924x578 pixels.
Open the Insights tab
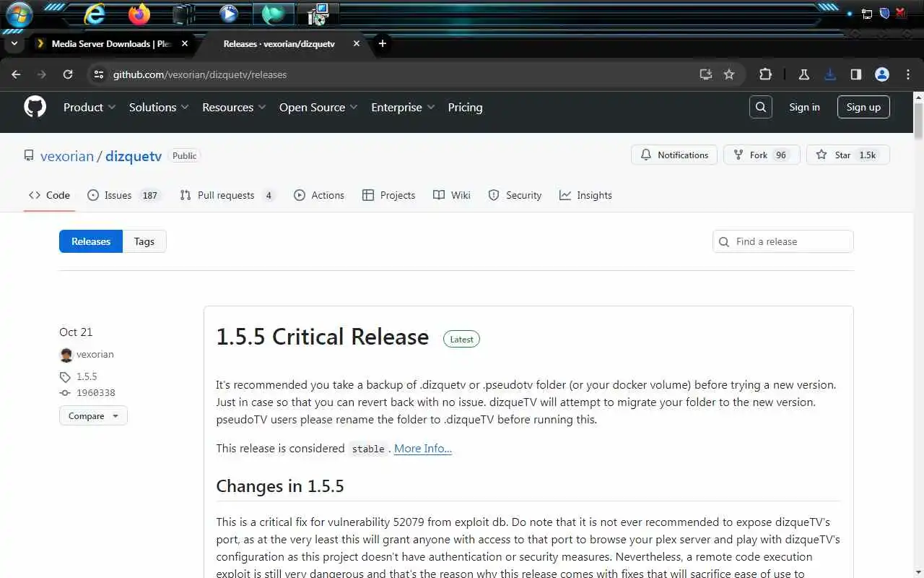(x=585, y=195)
